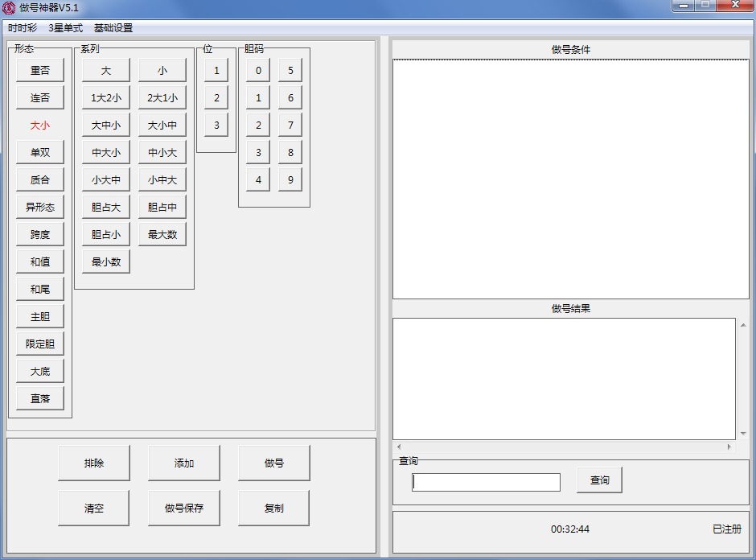Focus the 查询 text input field
The width and height of the screenshot is (756, 560).
coord(486,482)
